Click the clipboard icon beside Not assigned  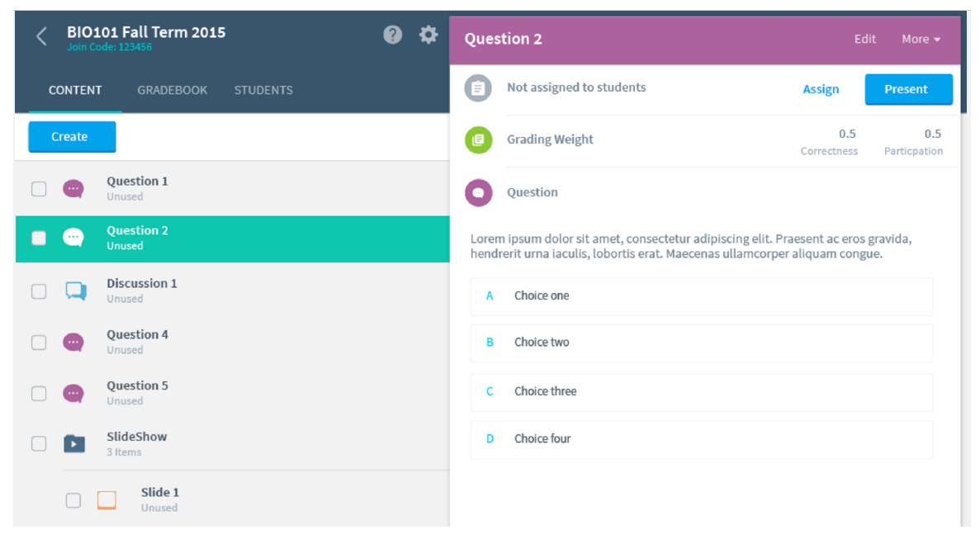(x=478, y=88)
